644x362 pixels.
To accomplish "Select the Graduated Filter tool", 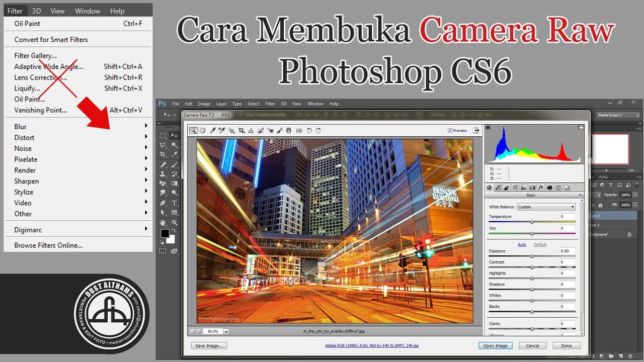I will point(289,131).
